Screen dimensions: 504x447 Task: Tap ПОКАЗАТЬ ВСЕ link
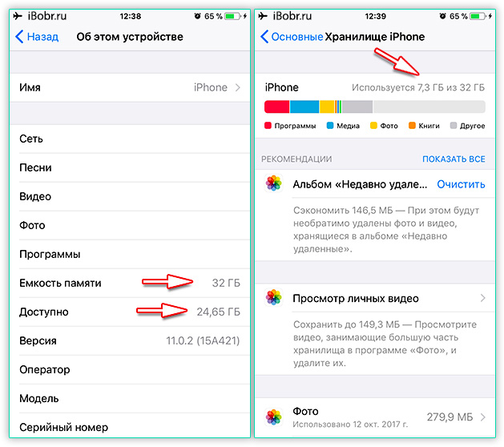click(x=454, y=159)
